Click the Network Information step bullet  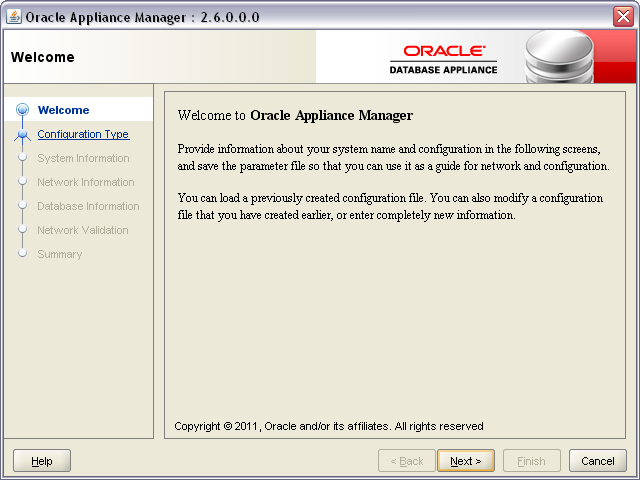pos(22,181)
